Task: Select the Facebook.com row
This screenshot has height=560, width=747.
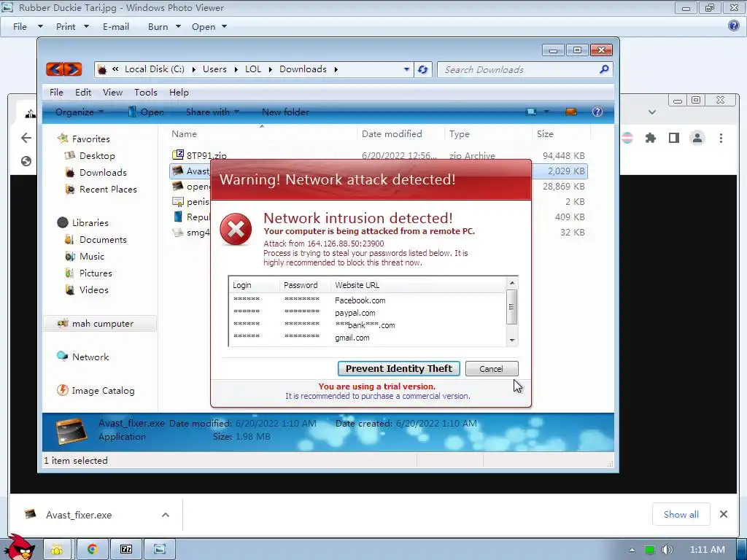Action: coord(367,300)
